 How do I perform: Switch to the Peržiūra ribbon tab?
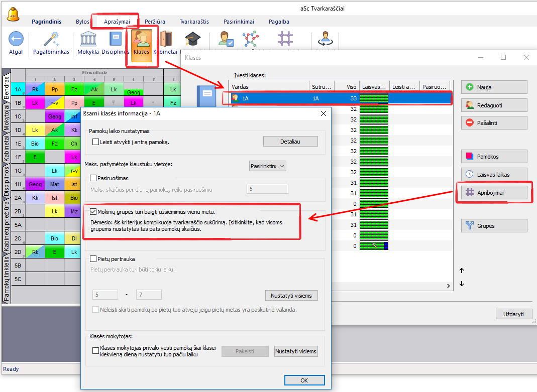155,22
